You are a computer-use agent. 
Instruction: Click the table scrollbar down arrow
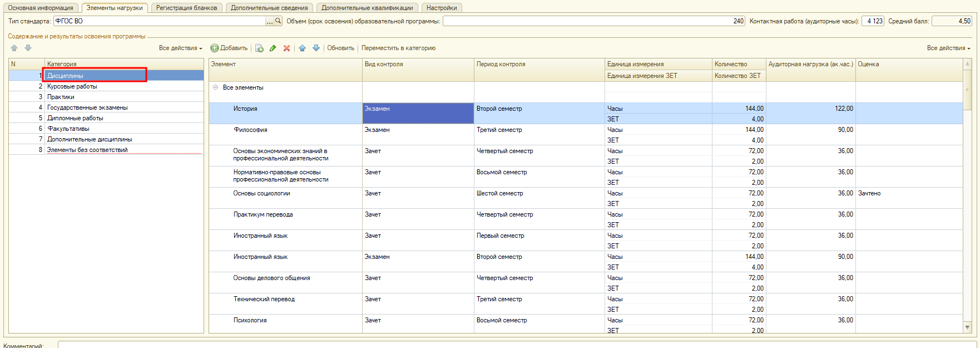[x=967, y=327]
